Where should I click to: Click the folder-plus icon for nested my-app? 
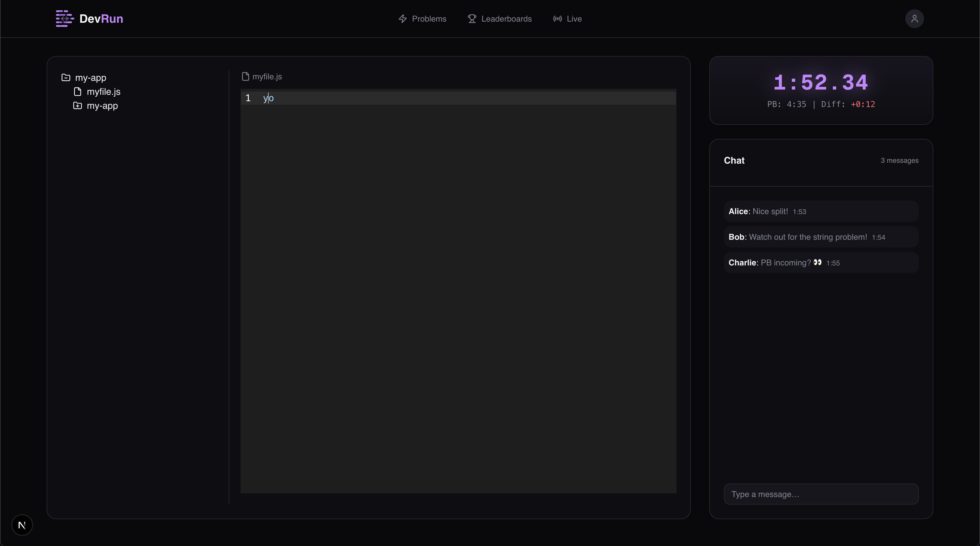(x=78, y=105)
